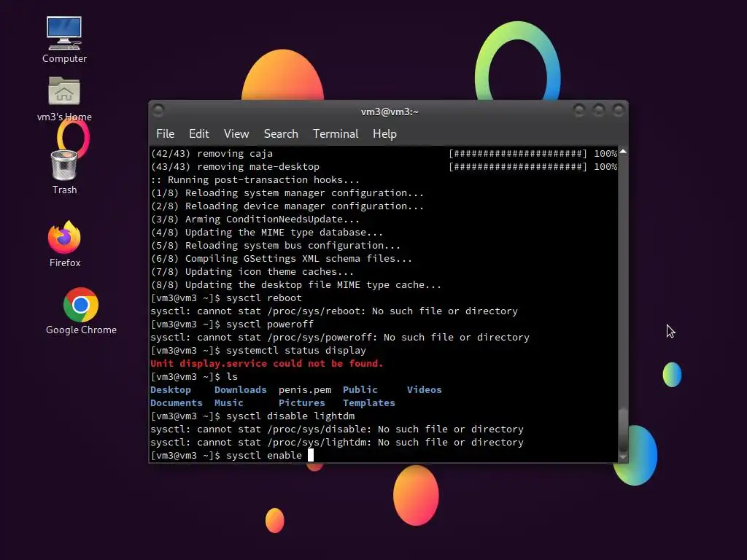Click the 'Documents' directory in ls output
The width and height of the screenshot is (747, 560).
click(177, 402)
